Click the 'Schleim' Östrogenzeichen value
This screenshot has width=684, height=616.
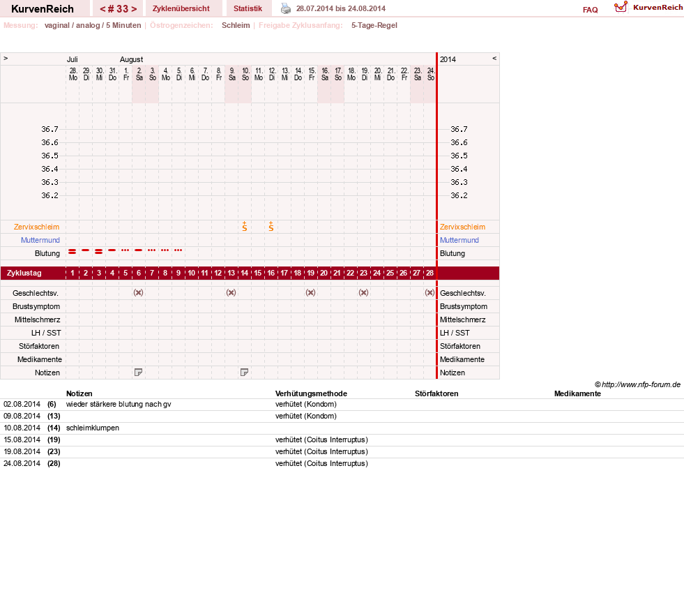(236, 25)
